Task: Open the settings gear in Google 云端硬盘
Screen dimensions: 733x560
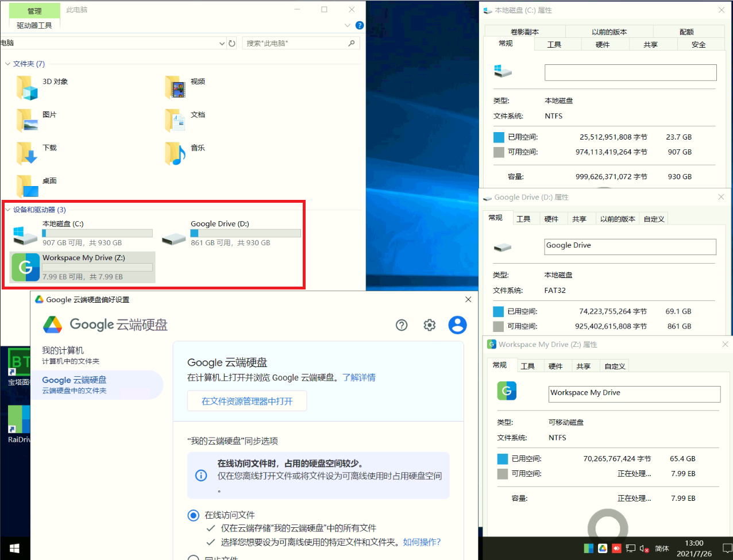Action: (x=430, y=325)
